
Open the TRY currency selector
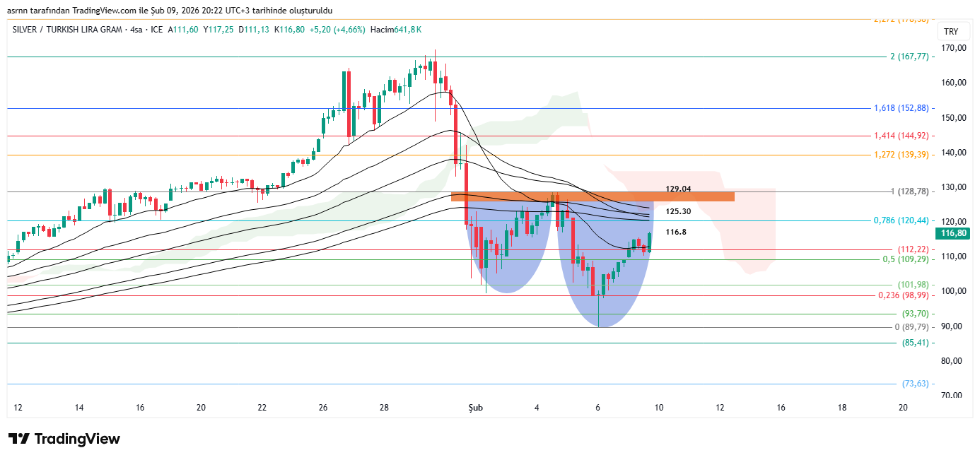[x=951, y=33]
